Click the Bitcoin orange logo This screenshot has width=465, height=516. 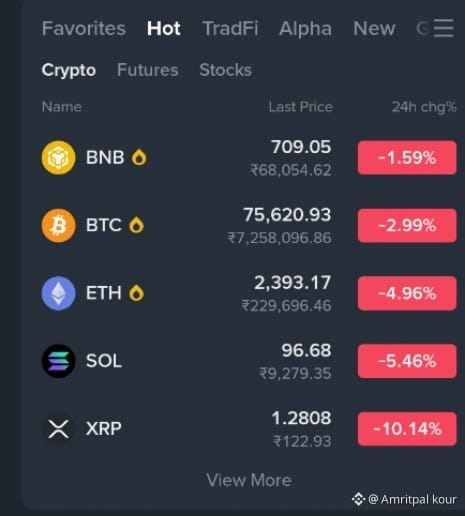point(58,226)
